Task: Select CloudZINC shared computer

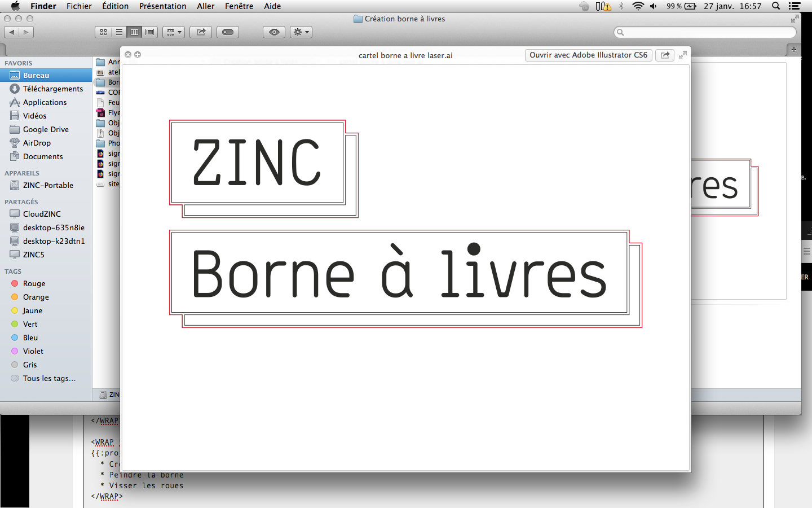Action: [x=46, y=214]
